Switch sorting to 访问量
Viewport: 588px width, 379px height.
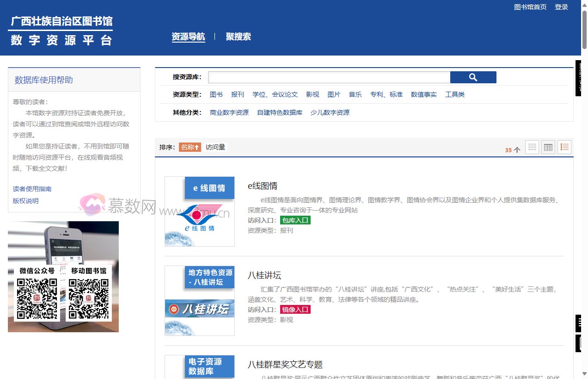click(x=214, y=147)
